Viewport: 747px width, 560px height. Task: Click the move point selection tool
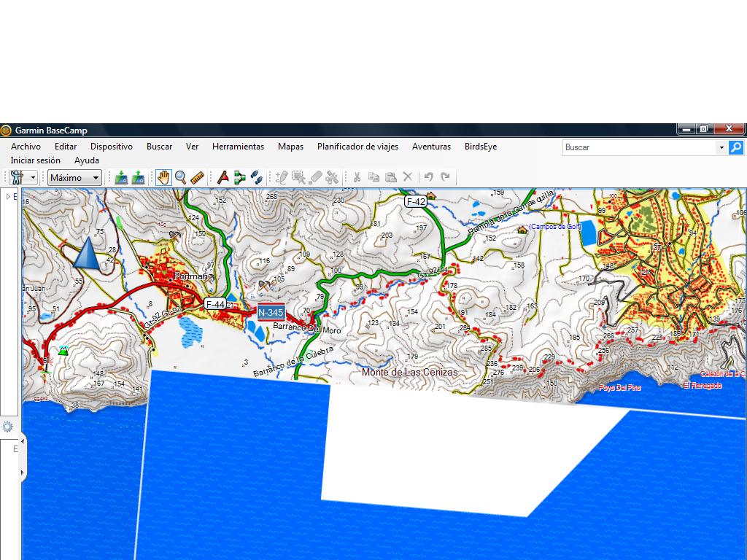[x=298, y=178]
